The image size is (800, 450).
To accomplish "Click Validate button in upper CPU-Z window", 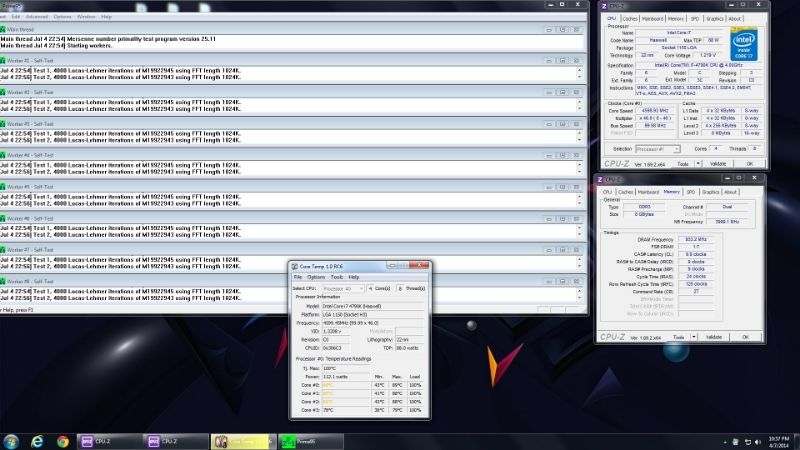I will [718, 164].
